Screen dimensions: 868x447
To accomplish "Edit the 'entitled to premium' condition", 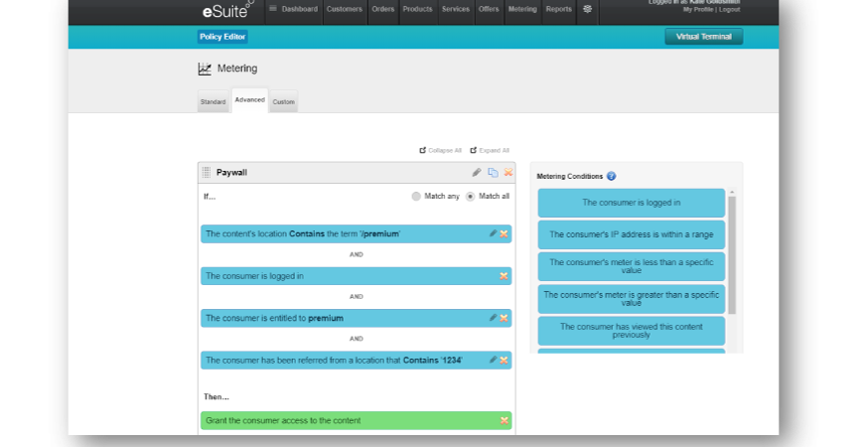I will pos(493,318).
